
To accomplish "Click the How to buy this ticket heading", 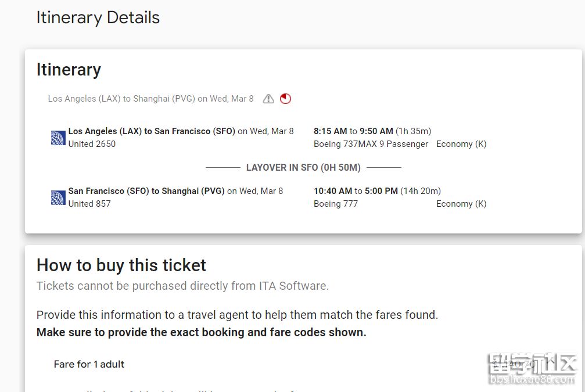I will point(121,265).
